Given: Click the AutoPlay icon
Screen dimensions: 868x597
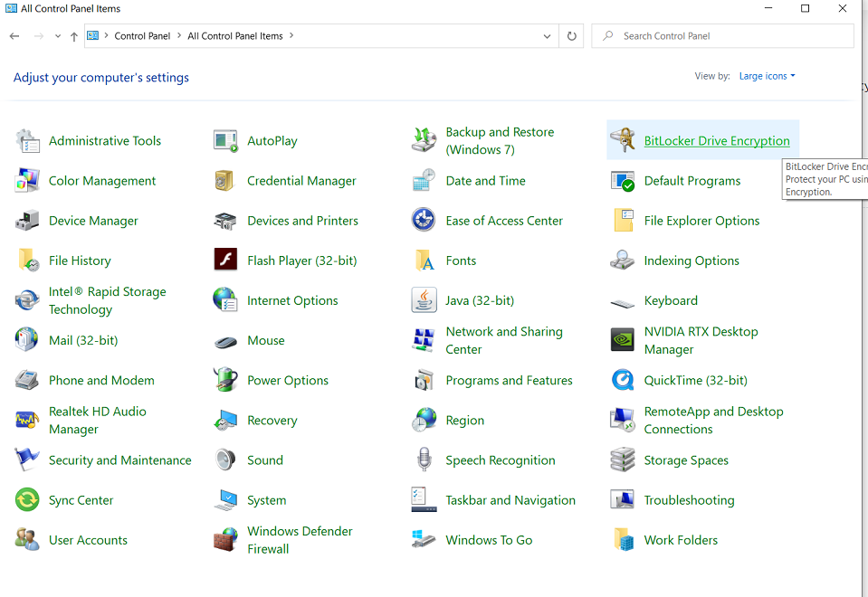Looking at the screenshot, I should [226, 141].
